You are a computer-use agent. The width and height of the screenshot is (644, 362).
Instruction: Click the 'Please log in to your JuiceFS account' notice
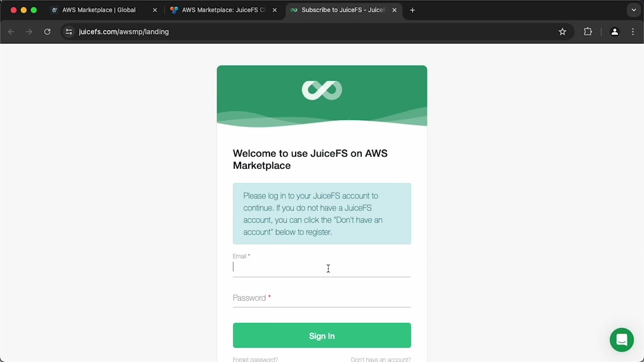(x=322, y=214)
